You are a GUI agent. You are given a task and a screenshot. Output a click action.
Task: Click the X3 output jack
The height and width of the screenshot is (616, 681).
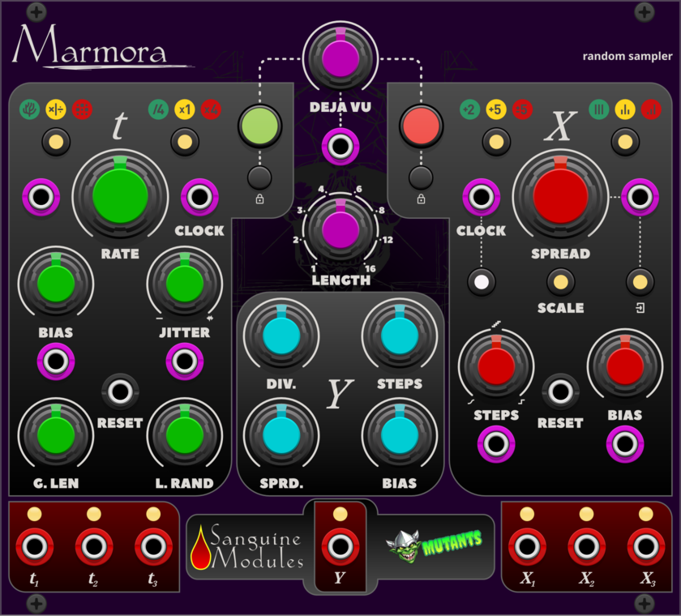click(646, 546)
